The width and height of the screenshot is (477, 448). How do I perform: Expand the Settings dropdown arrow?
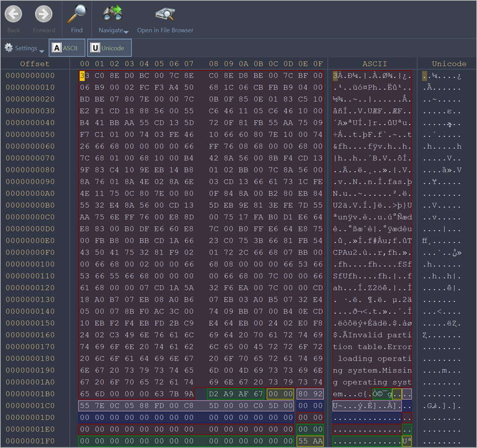[x=42, y=51]
